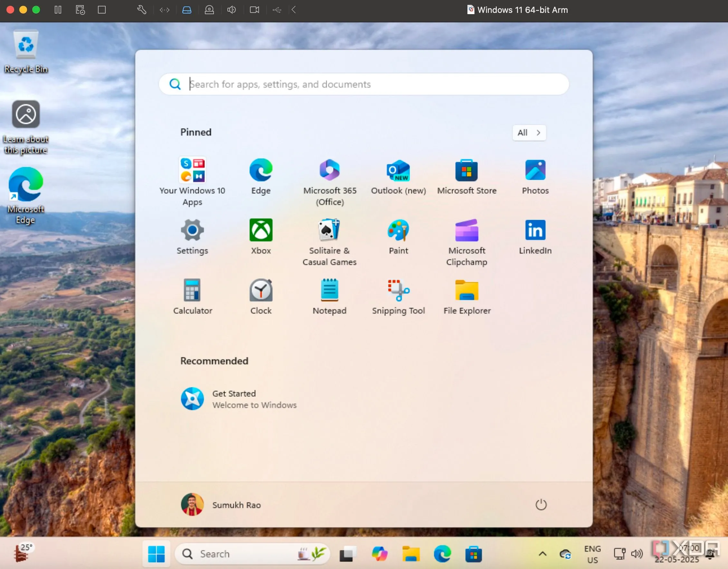Launch the Paint app
Viewport: 728px width, 569px height.
pyautogui.click(x=398, y=236)
